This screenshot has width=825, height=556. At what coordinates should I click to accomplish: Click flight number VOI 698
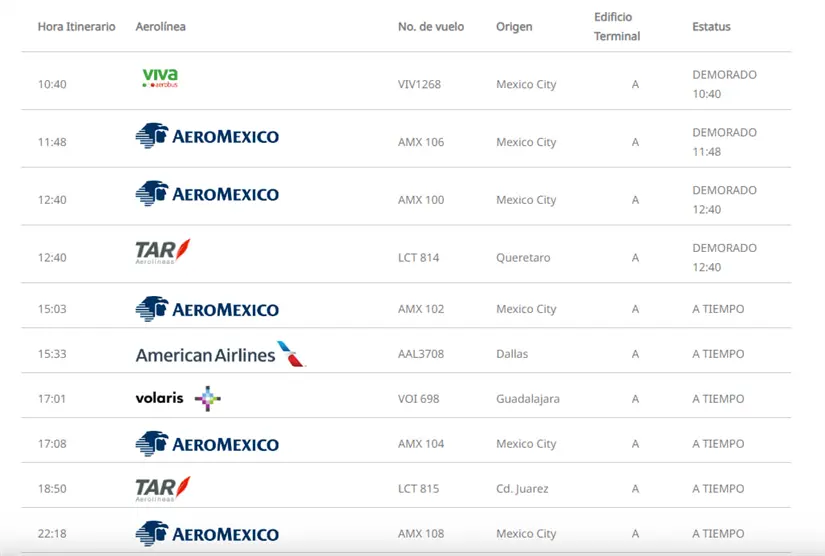[x=418, y=399]
